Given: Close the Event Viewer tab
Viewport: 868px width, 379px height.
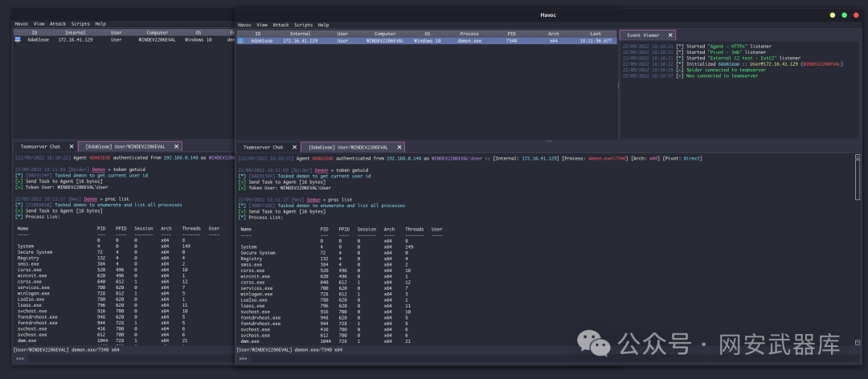Looking at the screenshot, I should 670,35.
